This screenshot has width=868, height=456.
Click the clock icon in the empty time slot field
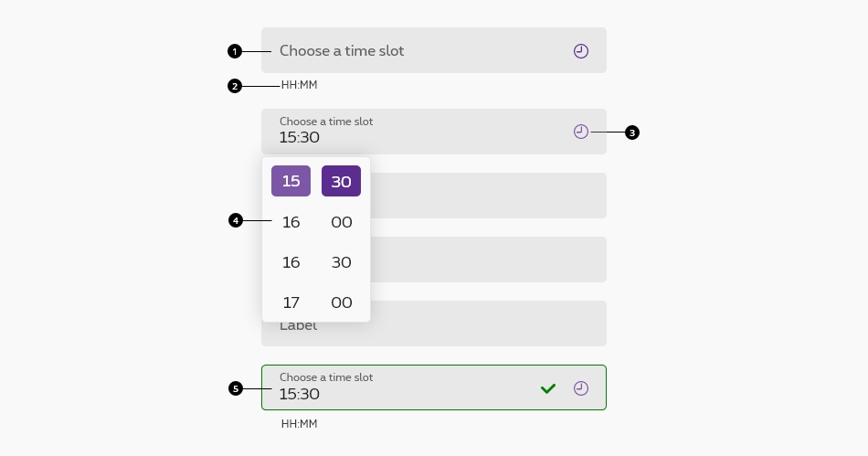(581, 51)
